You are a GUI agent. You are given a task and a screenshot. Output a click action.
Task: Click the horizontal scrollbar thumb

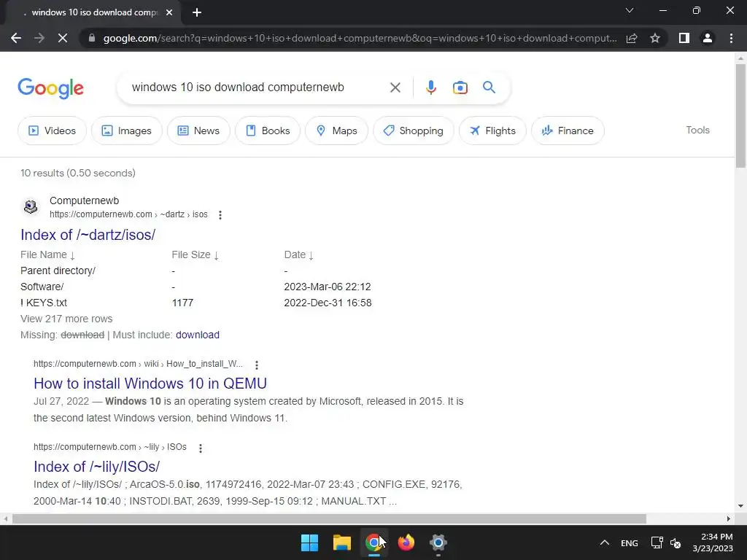click(329, 518)
